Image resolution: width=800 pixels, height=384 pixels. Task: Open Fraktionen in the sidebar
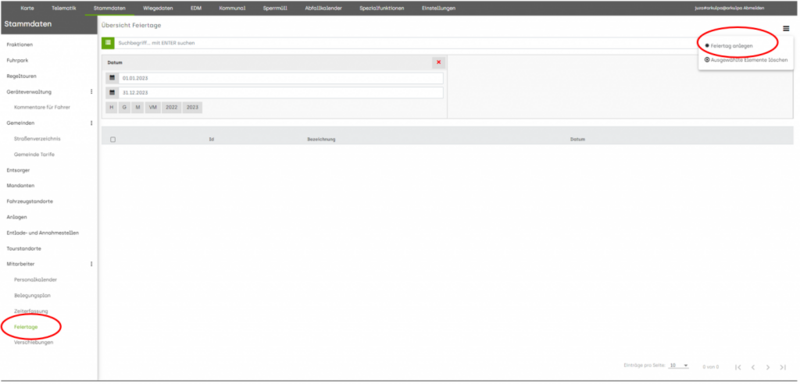pos(20,44)
